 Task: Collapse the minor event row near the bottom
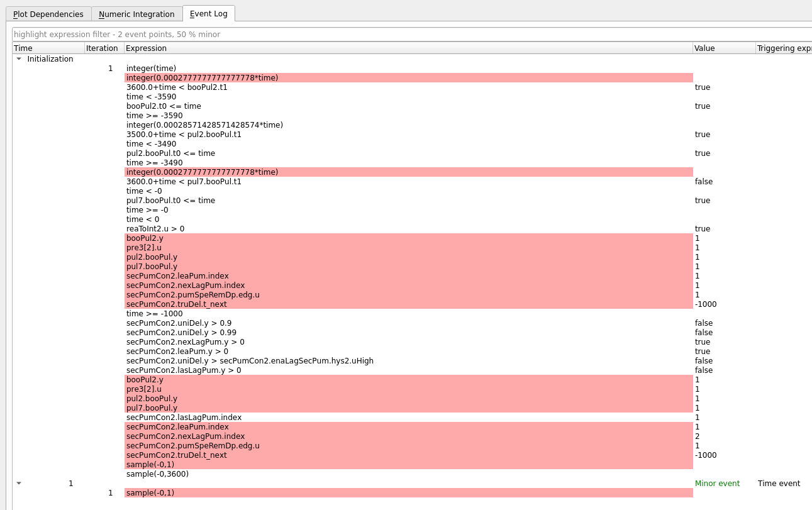point(19,483)
